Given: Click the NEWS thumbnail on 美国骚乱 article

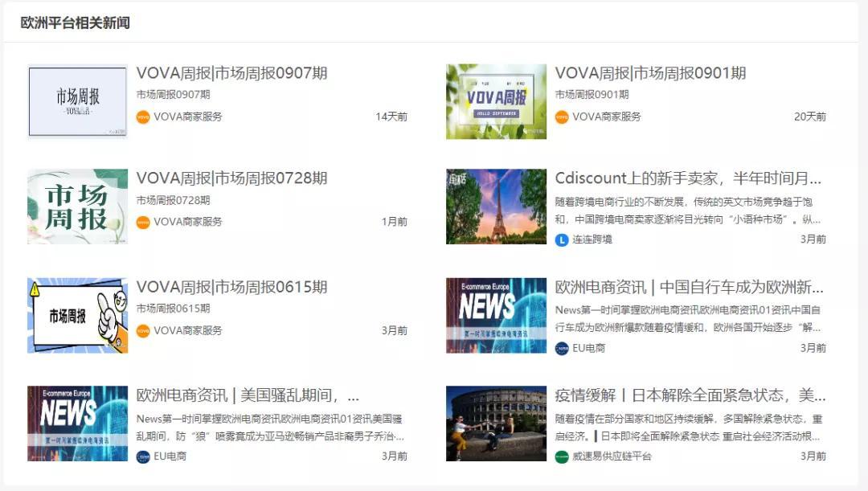Looking at the screenshot, I should tap(76, 423).
